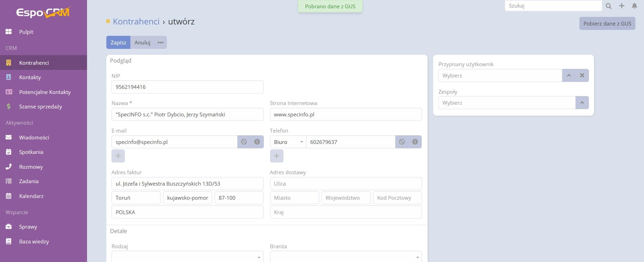The image size is (644, 262).
Task: Click the shipping Miasto field
Action: [294, 198]
